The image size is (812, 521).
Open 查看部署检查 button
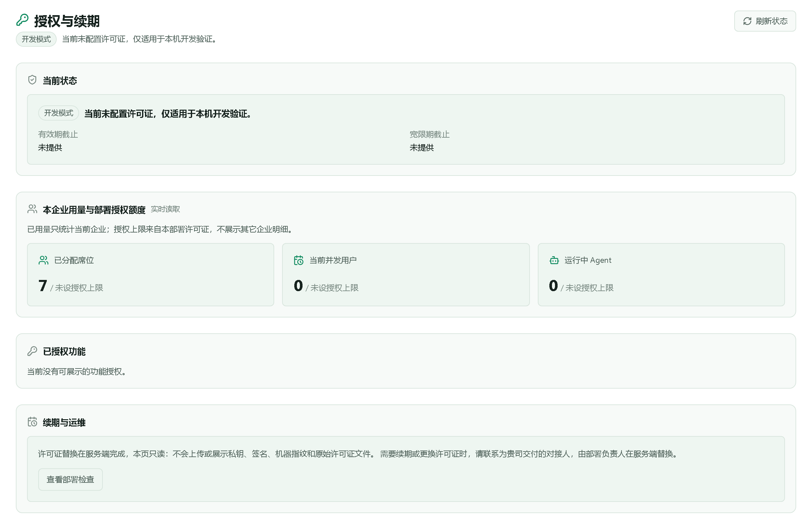click(71, 480)
